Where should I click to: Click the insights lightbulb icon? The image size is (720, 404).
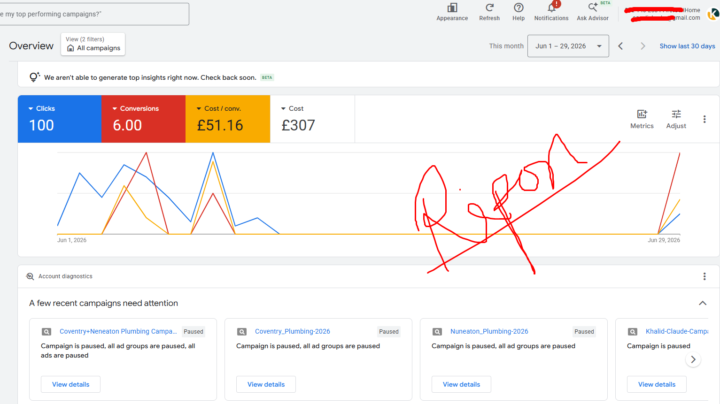34,77
